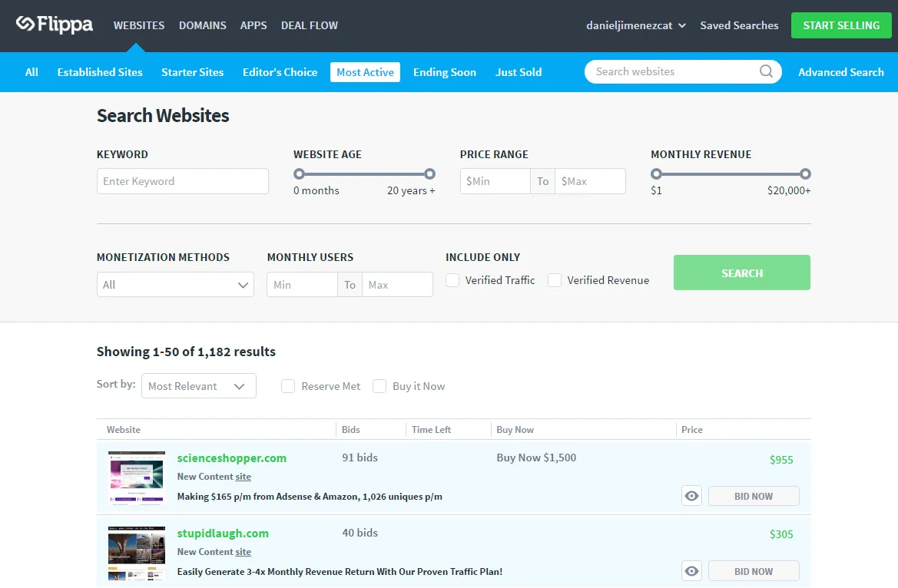Click the stupidlaugh.com $305 price

[781, 534]
